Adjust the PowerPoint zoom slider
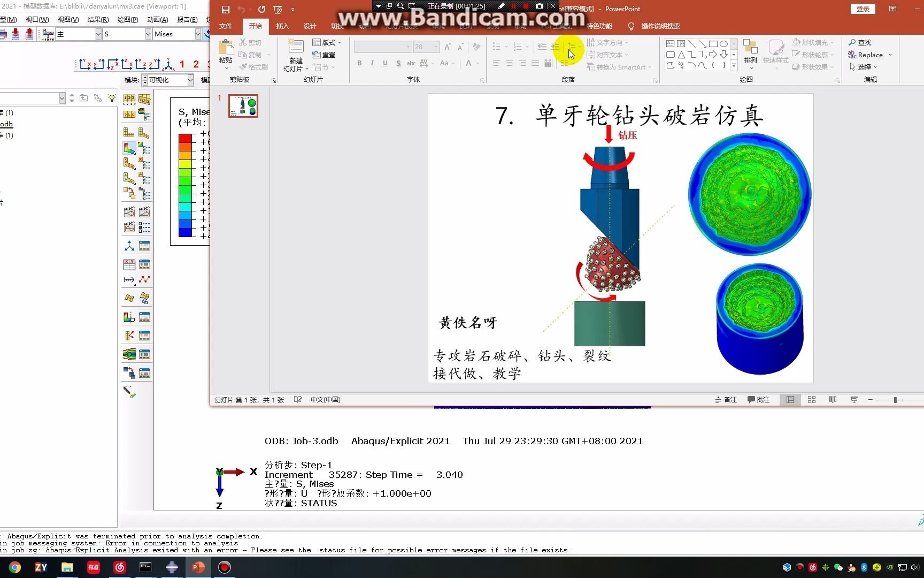The width and height of the screenshot is (924, 578). [x=895, y=400]
